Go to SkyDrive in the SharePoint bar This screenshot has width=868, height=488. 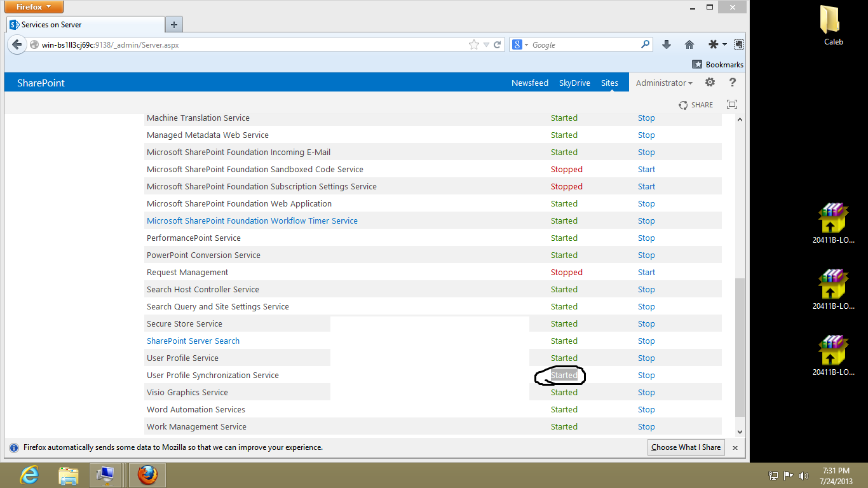point(574,83)
